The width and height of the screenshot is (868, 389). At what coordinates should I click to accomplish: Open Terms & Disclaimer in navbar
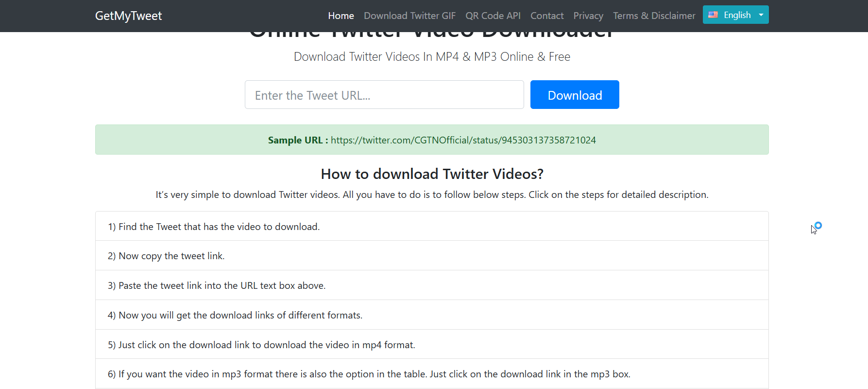(x=654, y=16)
